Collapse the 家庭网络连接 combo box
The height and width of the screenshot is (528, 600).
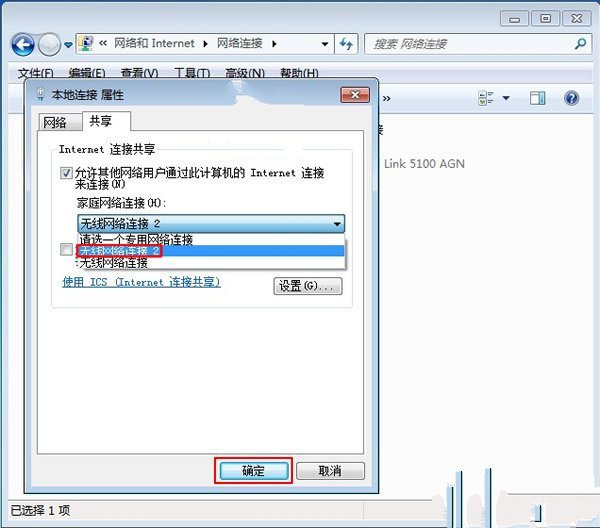[211, 223]
